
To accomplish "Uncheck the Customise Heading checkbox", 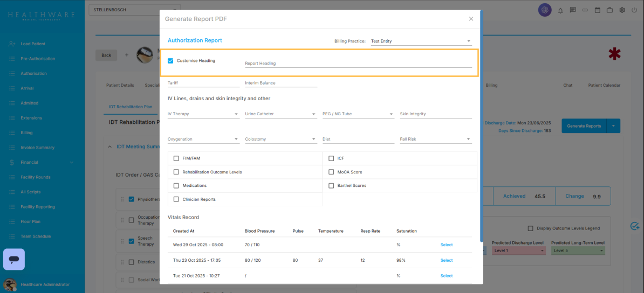I will click(x=170, y=61).
